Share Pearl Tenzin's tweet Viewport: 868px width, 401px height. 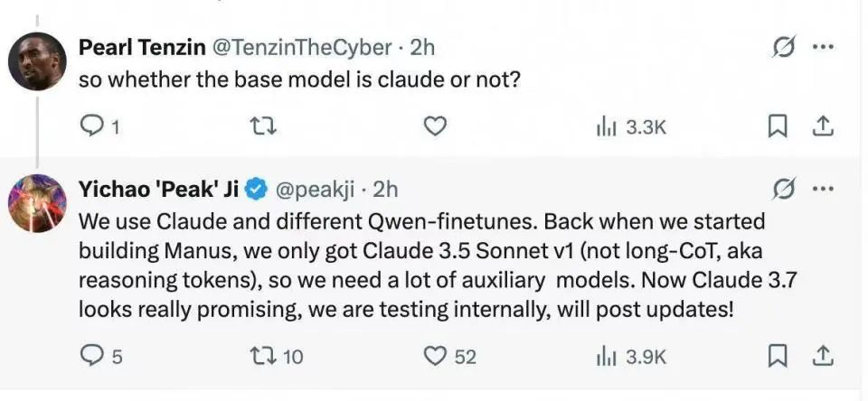823,127
